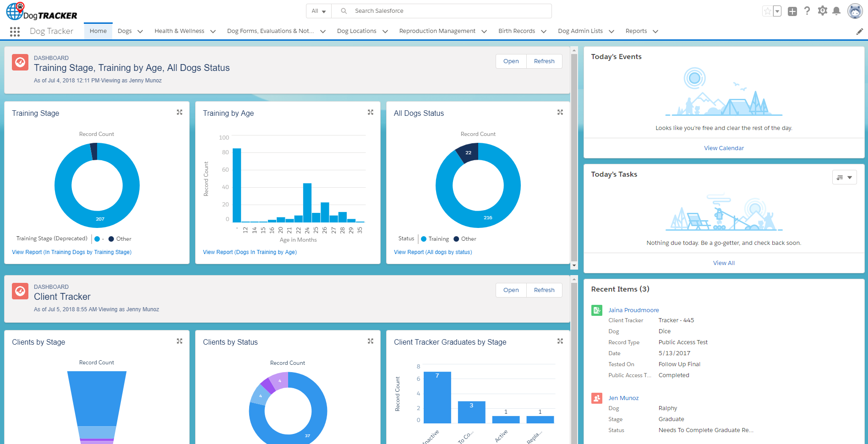Open the Birth Records tab

(x=516, y=31)
